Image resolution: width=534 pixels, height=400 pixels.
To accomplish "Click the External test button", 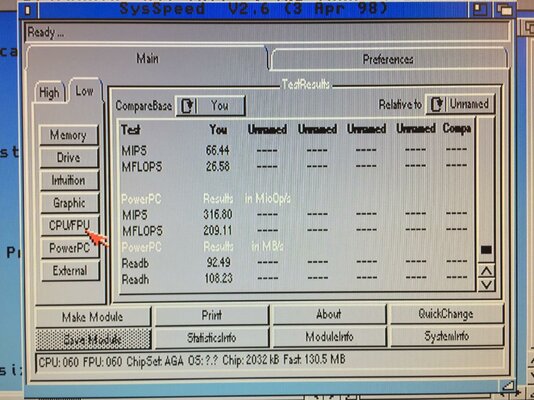I will click(x=70, y=271).
